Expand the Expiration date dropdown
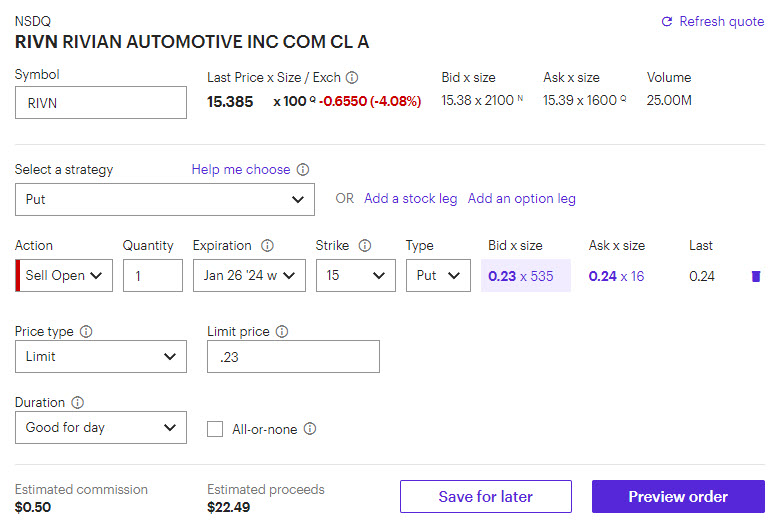The height and width of the screenshot is (532, 770). pyautogui.click(x=249, y=276)
